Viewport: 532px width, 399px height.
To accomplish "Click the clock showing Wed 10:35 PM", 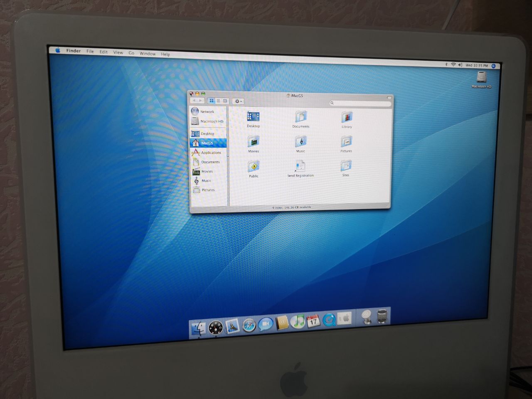I will coord(477,65).
